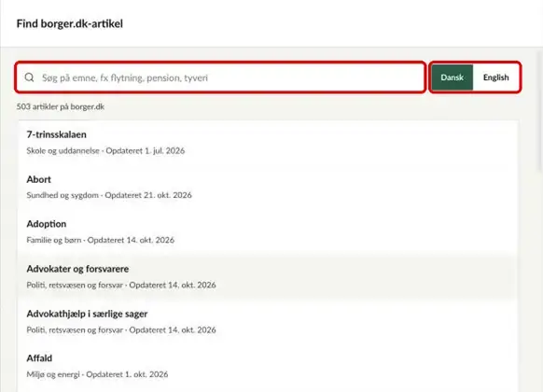Open Advokater og forsvarere article
This screenshot has width=543, height=392.
pos(268,276)
